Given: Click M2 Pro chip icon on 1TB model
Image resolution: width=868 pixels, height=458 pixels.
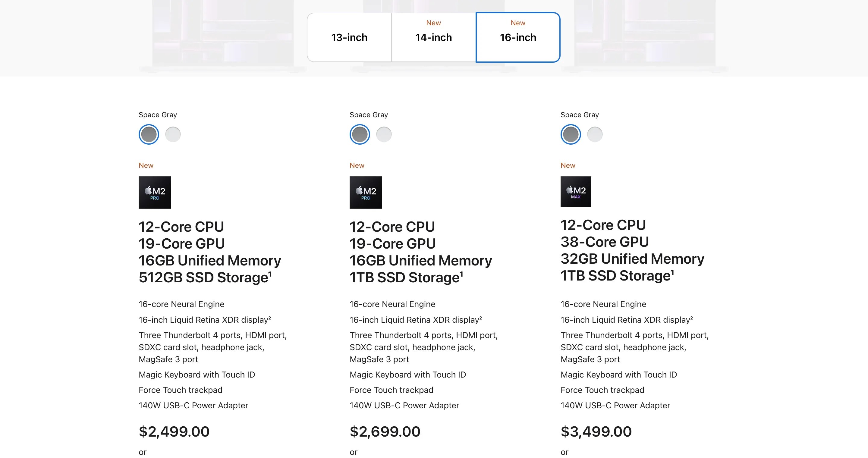Looking at the screenshot, I should point(366,192).
